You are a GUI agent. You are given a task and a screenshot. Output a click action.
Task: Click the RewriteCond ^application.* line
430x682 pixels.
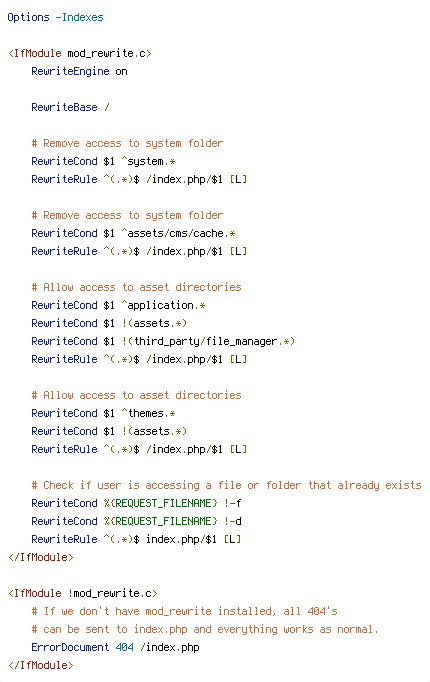tap(118, 305)
